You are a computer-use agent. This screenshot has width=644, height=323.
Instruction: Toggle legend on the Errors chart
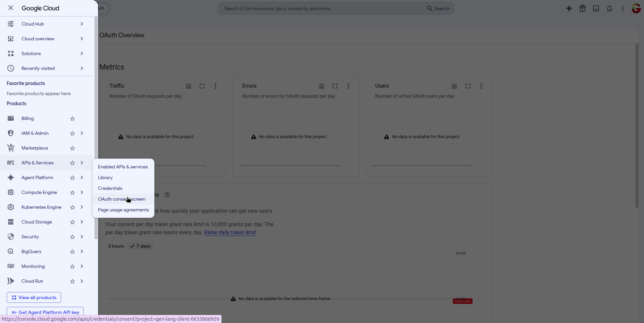click(x=321, y=86)
